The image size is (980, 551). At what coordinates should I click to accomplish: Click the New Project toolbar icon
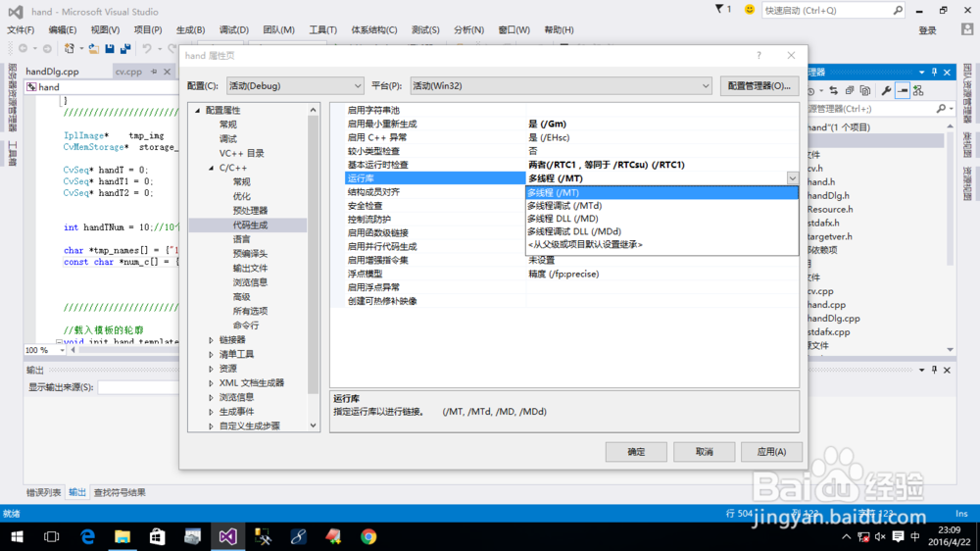[70, 48]
